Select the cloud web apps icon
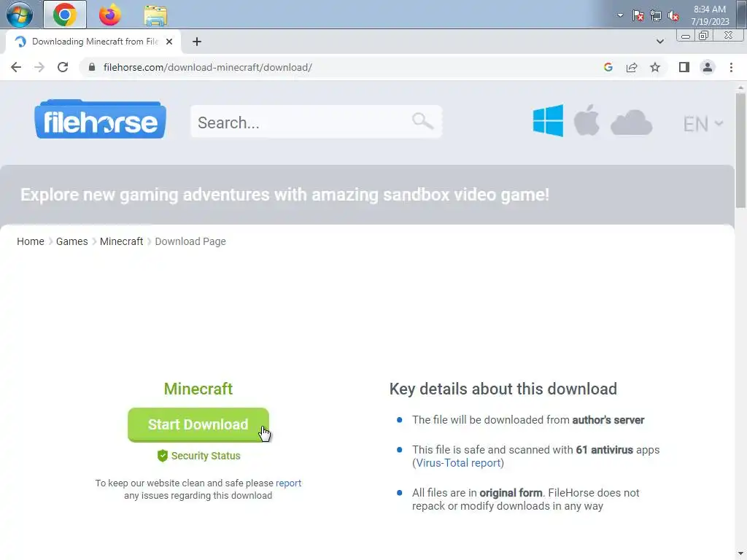Image resolution: width=747 pixels, height=560 pixels. click(x=631, y=122)
